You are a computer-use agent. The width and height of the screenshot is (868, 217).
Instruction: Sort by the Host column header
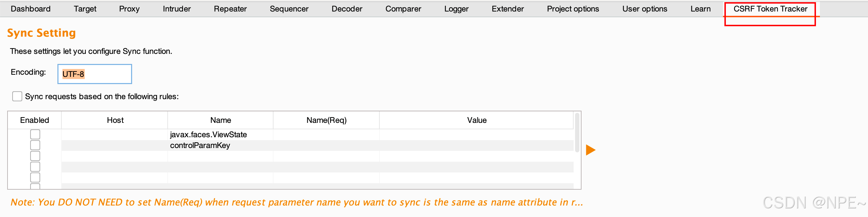pyautogui.click(x=115, y=120)
